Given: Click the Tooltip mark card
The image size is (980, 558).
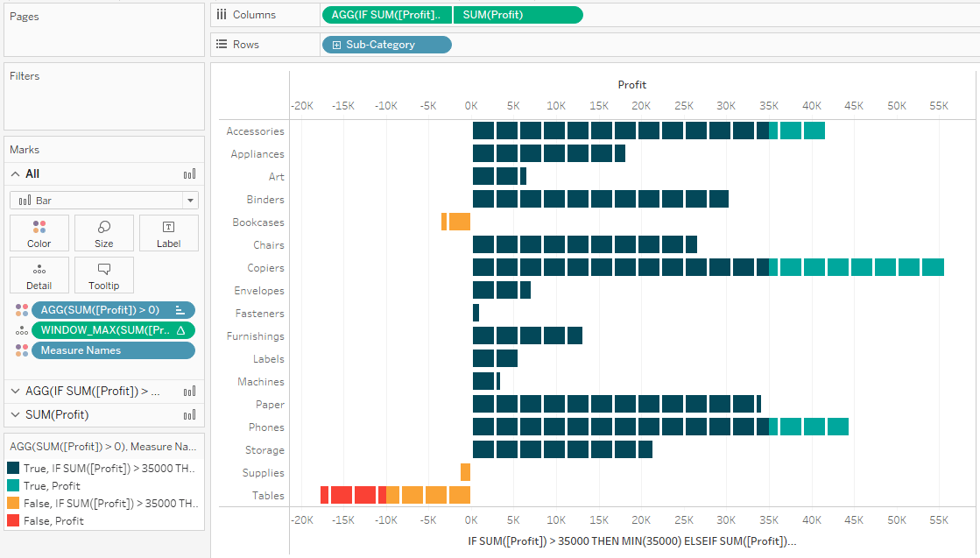Looking at the screenshot, I should 104,275.
